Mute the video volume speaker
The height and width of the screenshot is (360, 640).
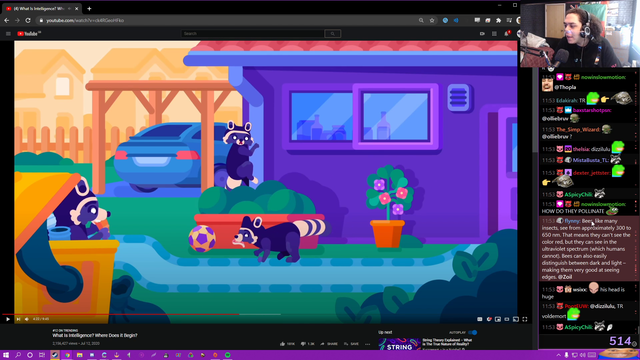pos(27,319)
